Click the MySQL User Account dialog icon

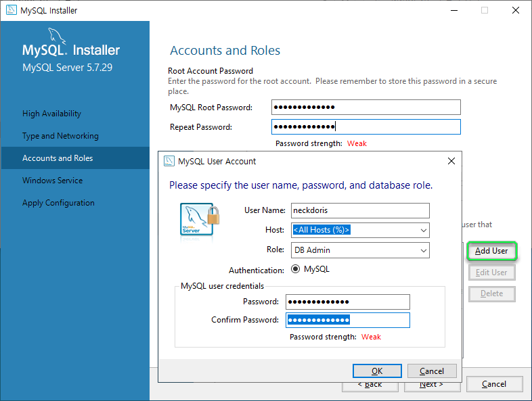click(169, 161)
